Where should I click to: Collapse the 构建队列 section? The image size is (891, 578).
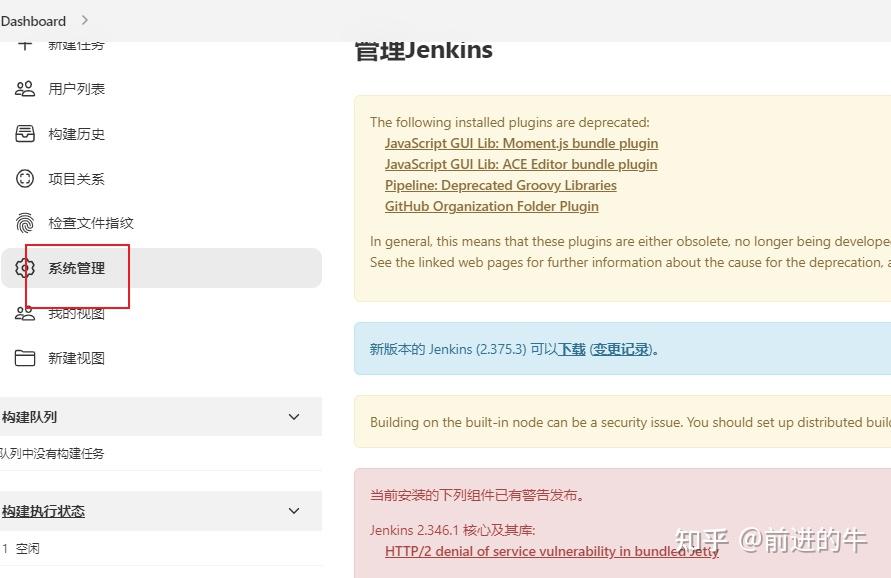pyautogui.click(x=294, y=417)
